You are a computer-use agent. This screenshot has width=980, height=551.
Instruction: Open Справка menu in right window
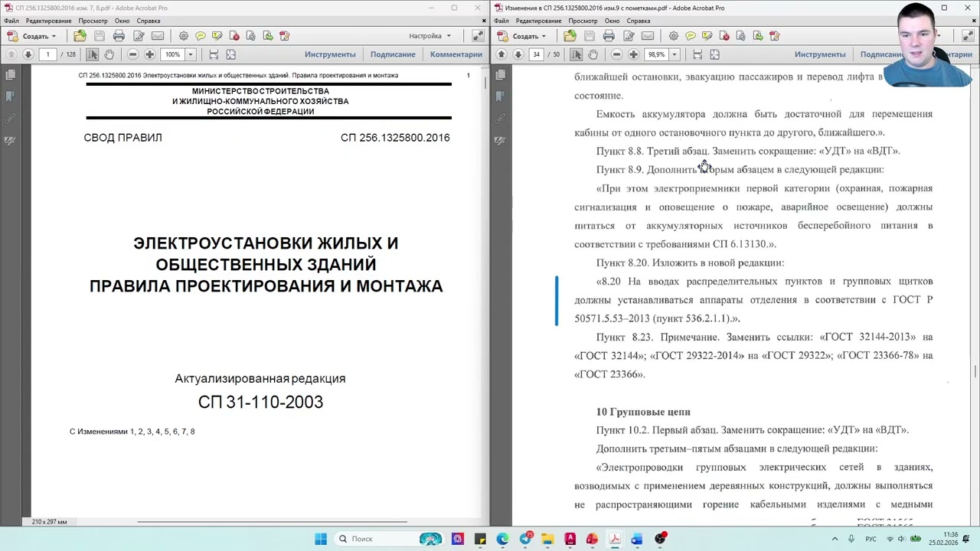pos(639,21)
